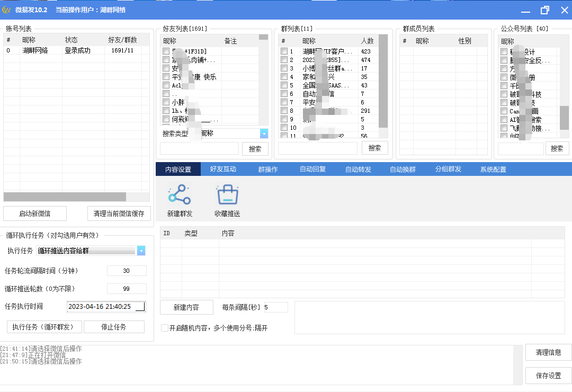This screenshot has width=572, height=392.
Task: Click the 清理当前微信缓存 button
Action: click(x=119, y=213)
